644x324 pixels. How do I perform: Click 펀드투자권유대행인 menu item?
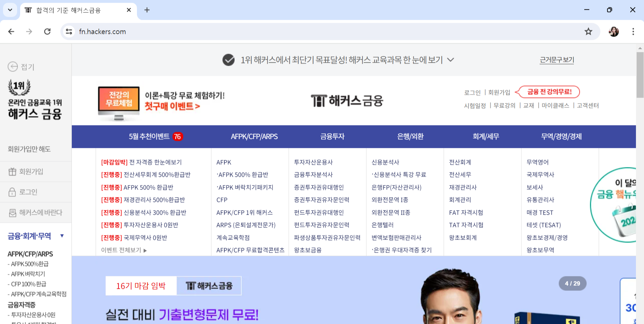coord(319,213)
